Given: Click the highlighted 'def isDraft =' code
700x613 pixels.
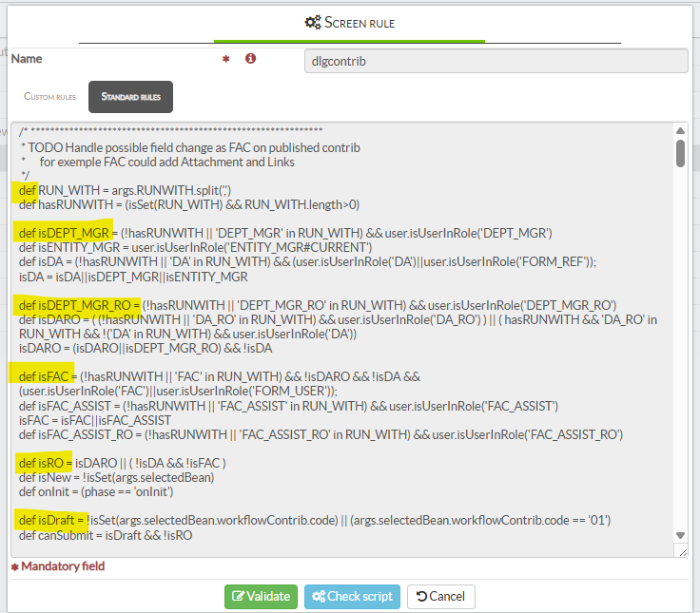Looking at the screenshot, I should pyautogui.click(x=52, y=520).
